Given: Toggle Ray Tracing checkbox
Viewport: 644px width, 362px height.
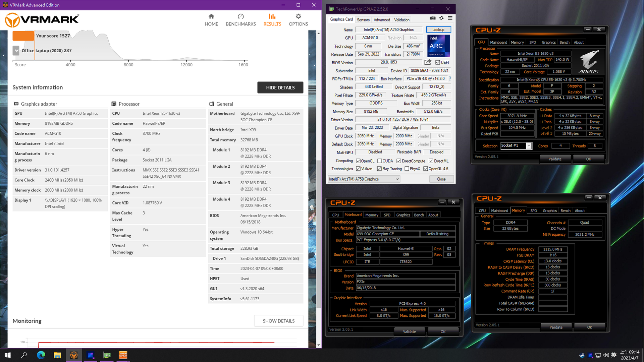Looking at the screenshot, I should [x=379, y=169].
